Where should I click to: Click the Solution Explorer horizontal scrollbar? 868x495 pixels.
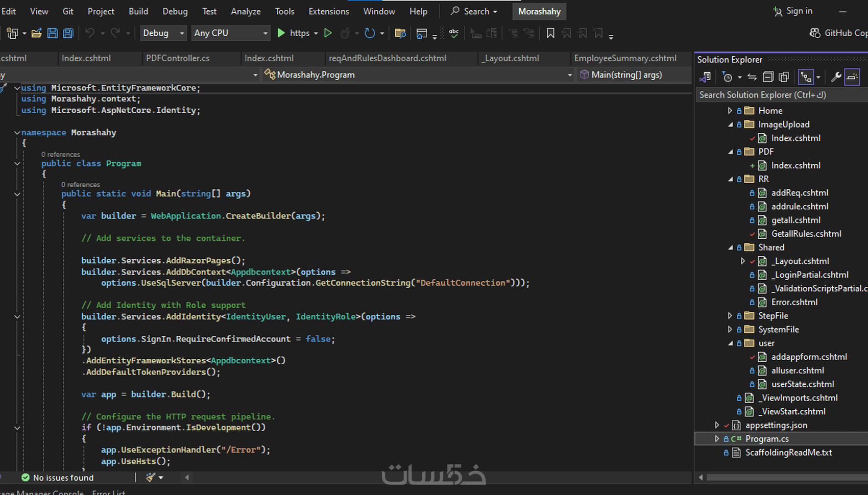[x=786, y=478]
